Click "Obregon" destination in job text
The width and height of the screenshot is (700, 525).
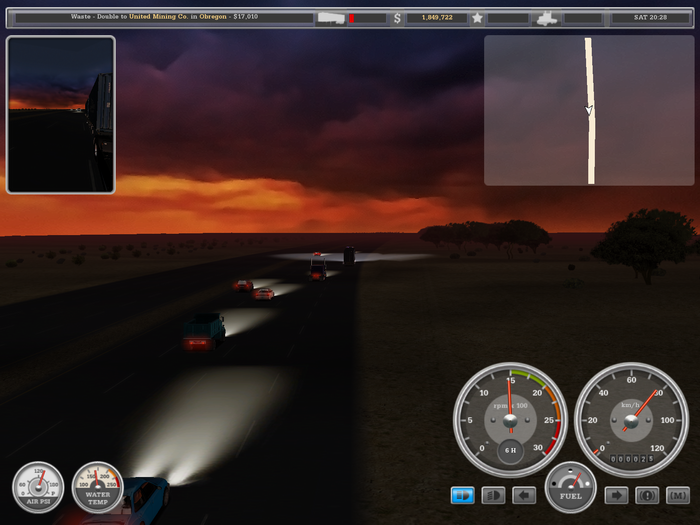tap(212, 17)
